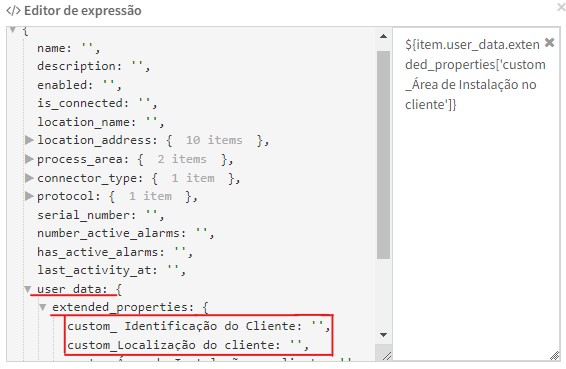Select custom_Localização do cliente property
Screen dimensions: 566x369
174,345
